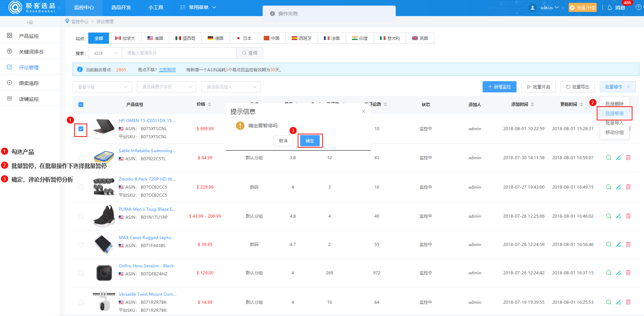The height and width of the screenshot is (316, 644).
Task: Filter site by 美国 tab
Action: click(x=155, y=38)
